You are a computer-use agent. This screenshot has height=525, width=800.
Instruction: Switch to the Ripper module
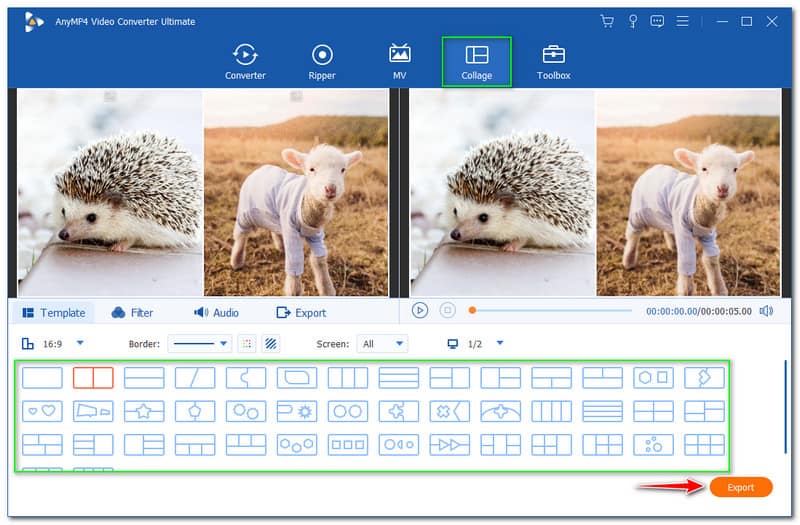322,61
